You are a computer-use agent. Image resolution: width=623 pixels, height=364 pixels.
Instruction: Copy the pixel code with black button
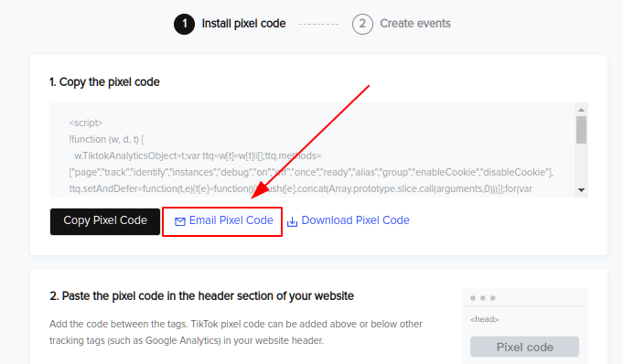[x=105, y=221]
